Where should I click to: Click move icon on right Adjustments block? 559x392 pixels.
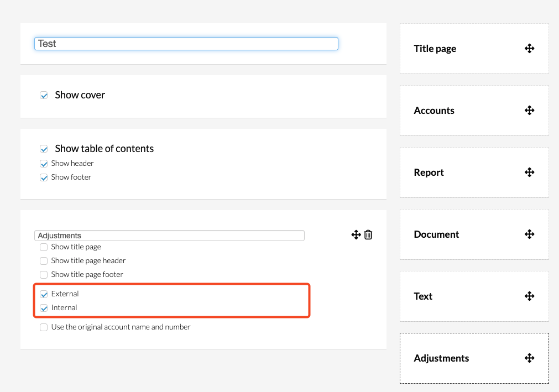point(529,358)
